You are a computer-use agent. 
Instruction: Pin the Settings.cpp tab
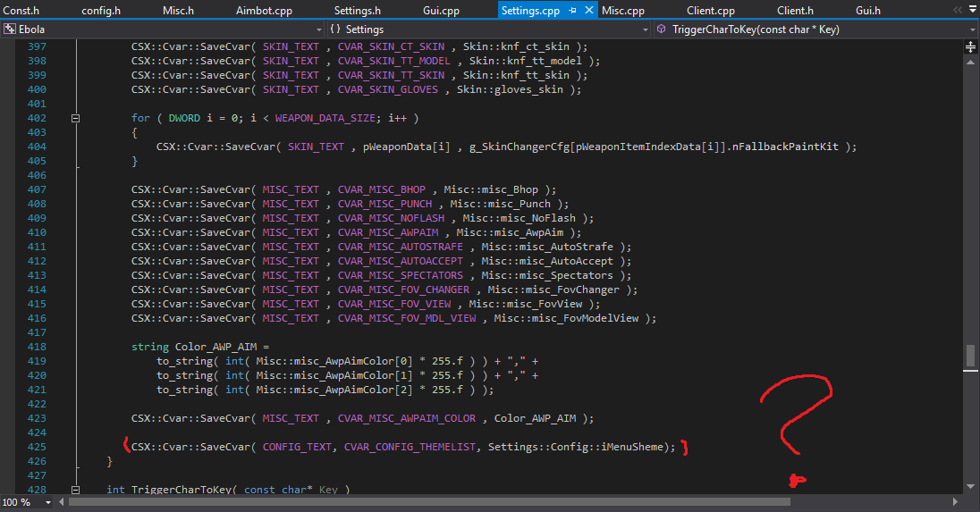pos(573,11)
